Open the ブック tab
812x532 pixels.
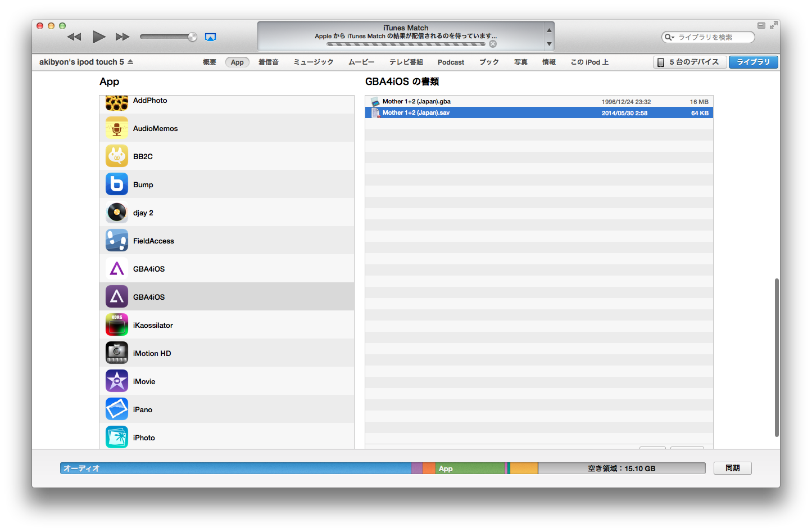coord(489,62)
